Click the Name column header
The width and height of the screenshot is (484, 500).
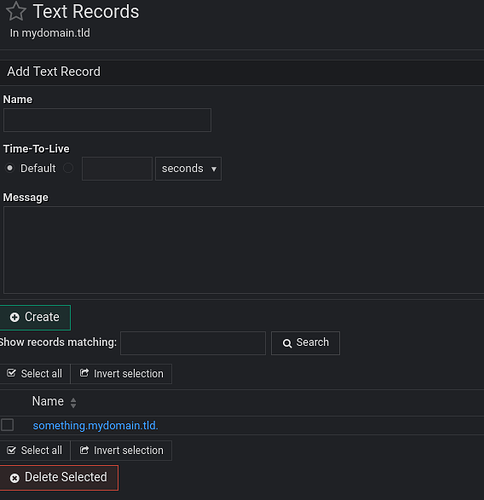click(48, 401)
